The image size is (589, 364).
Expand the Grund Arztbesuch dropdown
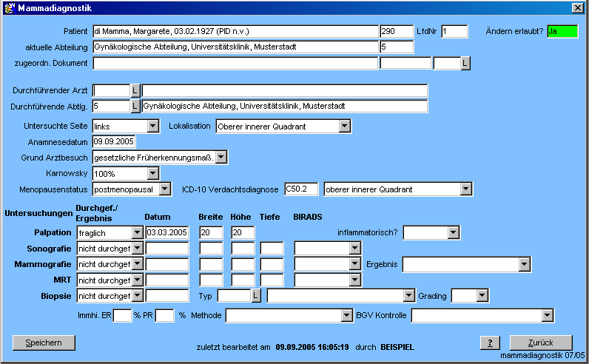click(221, 158)
